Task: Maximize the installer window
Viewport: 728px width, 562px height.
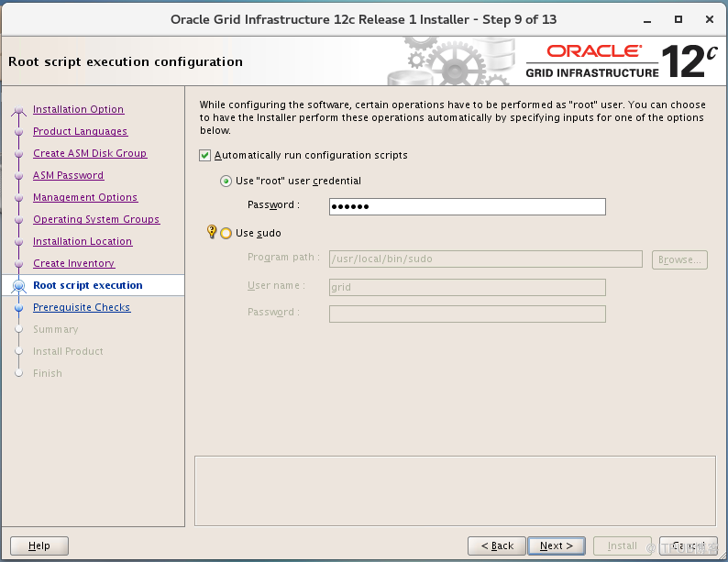Action: (x=678, y=19)
